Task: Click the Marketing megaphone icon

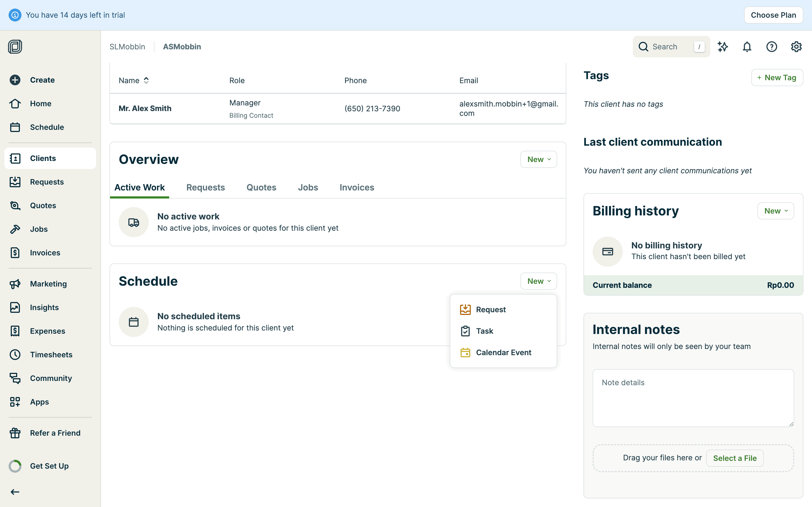Action: [x=15, y=284]
